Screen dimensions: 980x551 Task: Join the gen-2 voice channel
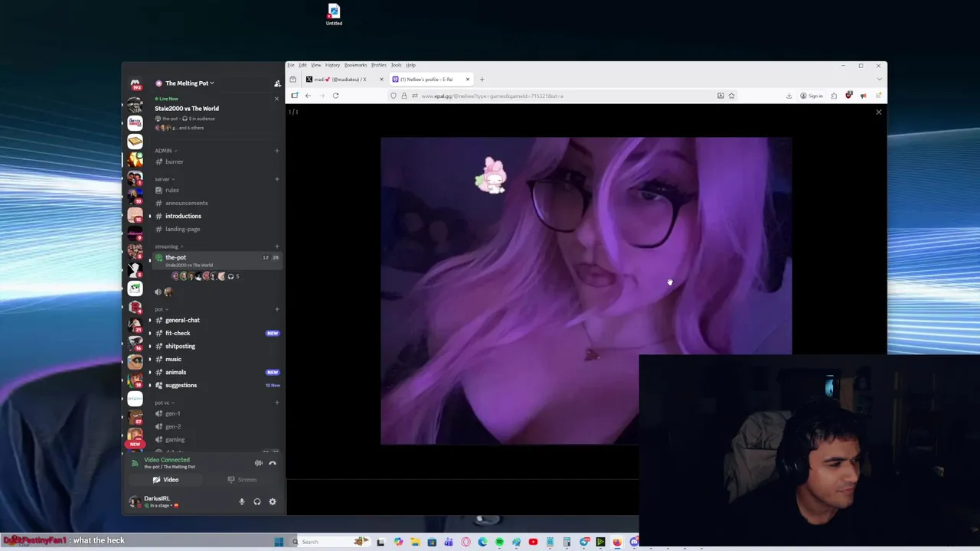click(x=217, y=426)
